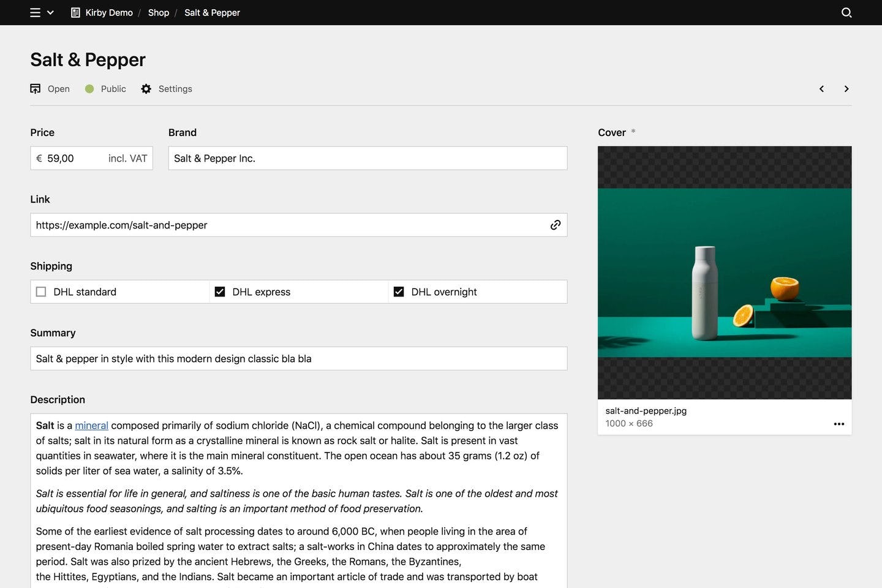This screenshot has height=588, width=882.
Task: Click the bold word Salt in description
Action: point(45,425)
